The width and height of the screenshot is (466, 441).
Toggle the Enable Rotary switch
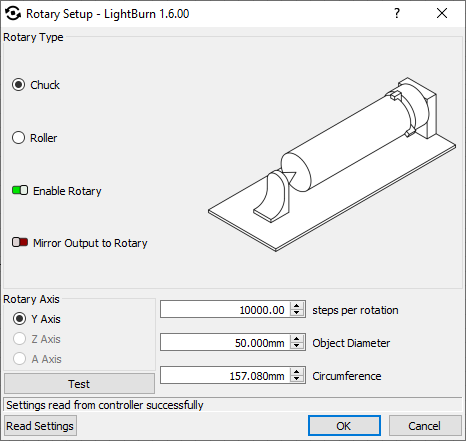20,191
